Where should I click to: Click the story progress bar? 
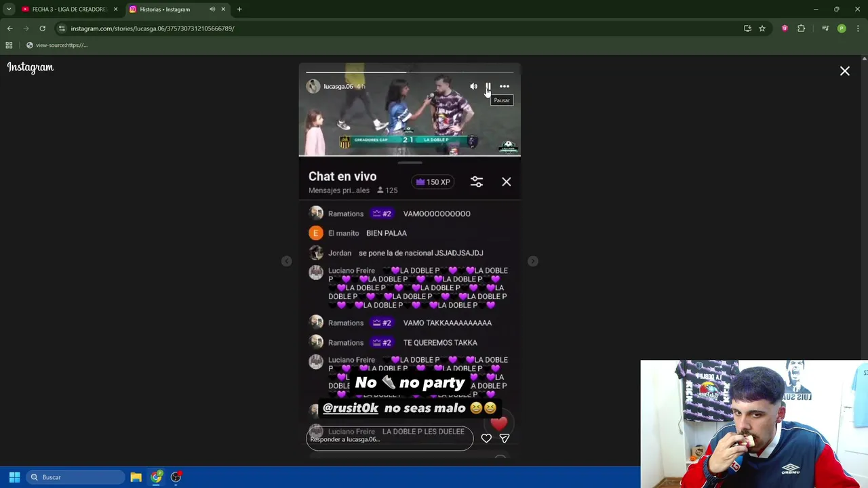[x=410, y=72]
